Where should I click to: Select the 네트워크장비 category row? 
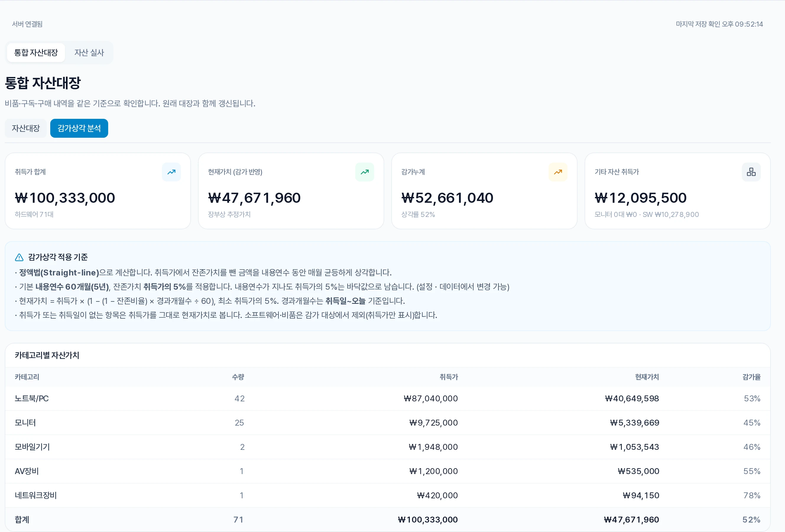tap(388, 496)
